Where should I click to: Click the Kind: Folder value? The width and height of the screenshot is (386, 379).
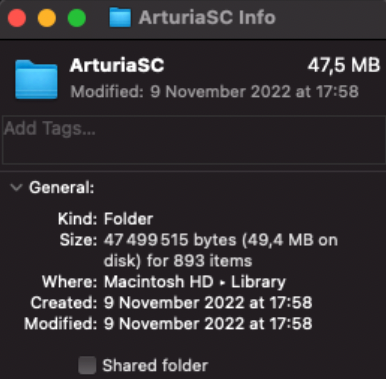click(128, 219)
